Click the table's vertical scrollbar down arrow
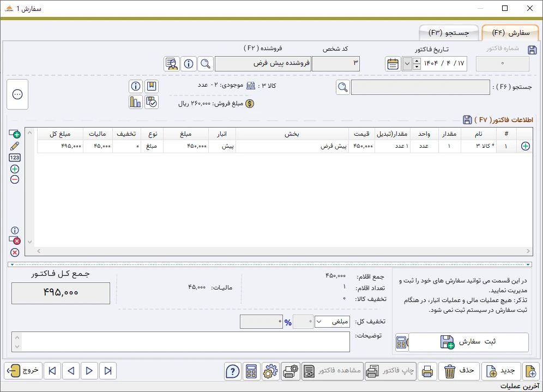Viewport: 543px width, 392px height. [x=30, y=242]
